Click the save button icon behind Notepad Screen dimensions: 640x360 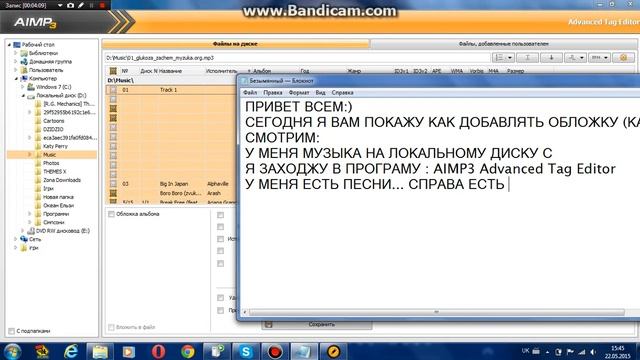tap(268, 324)
